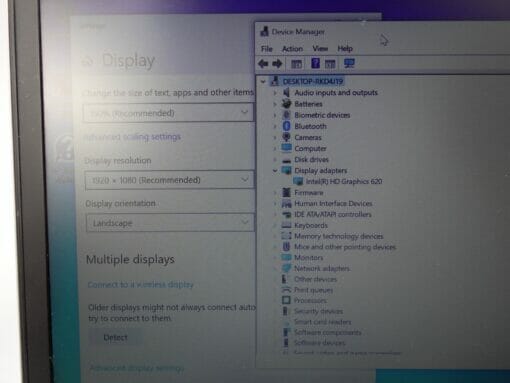The image size is (510, 383).
Task: Open the View menu
Action: pyautogui.click(x=320, y=49)
